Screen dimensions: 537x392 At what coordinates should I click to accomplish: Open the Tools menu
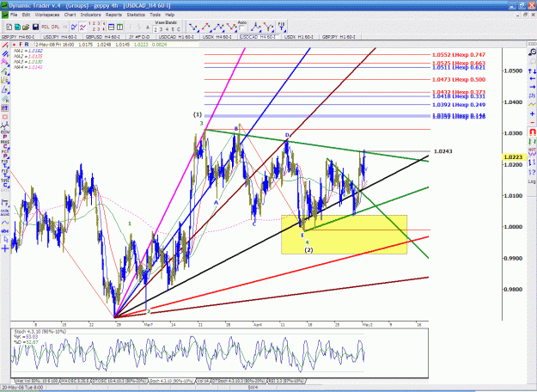point(155,15)
